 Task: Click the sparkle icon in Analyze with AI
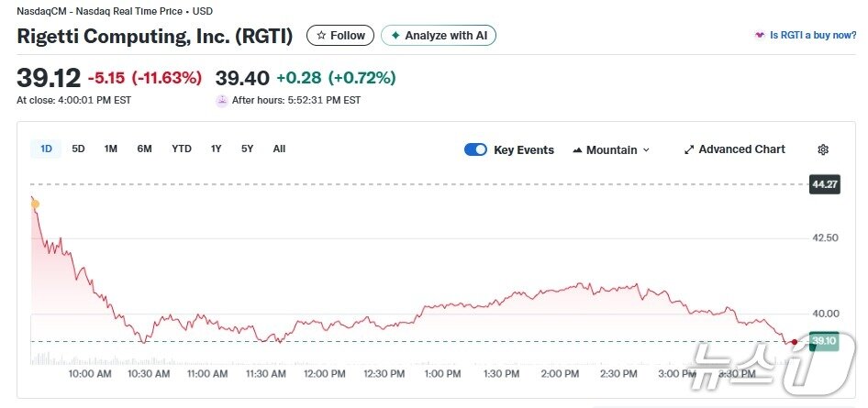click(x=395, y=36)
